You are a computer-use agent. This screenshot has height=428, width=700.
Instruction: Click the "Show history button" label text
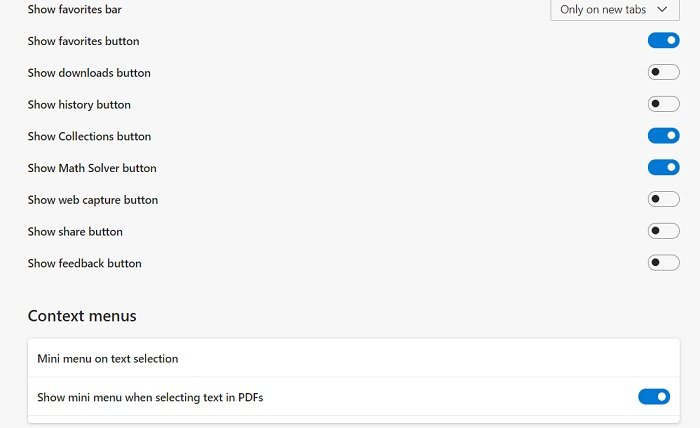[79, 104]
